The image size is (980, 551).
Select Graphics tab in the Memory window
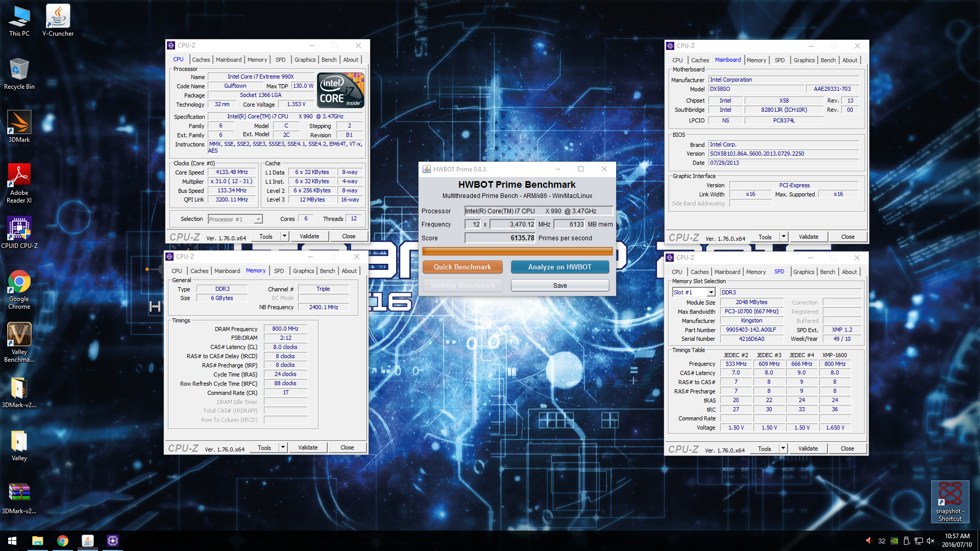coord(303,271)
